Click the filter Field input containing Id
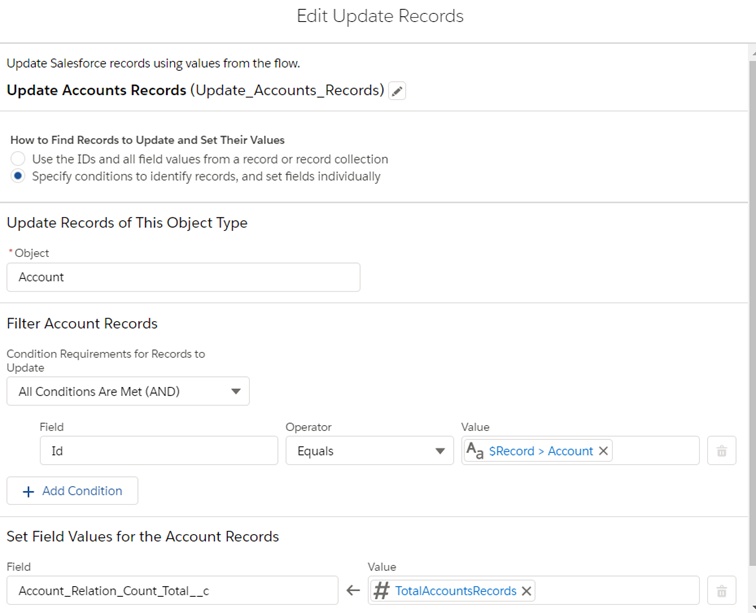 (158, 451)
